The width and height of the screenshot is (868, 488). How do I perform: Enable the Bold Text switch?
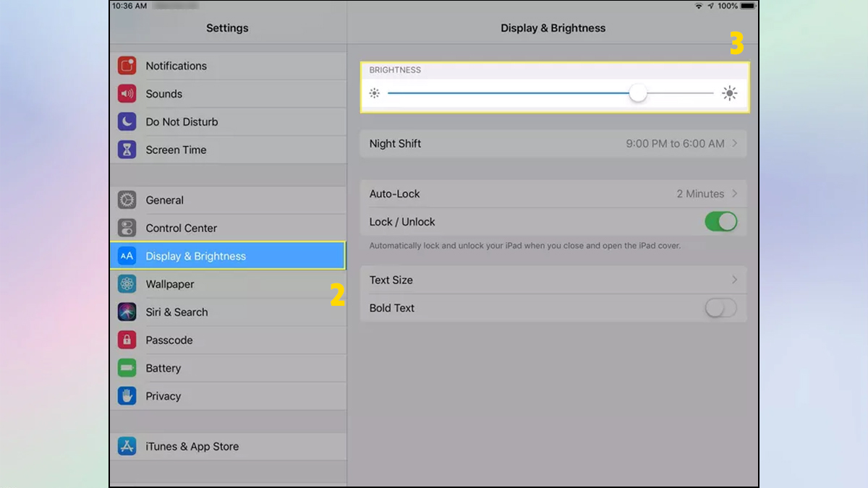click(721, 308)
